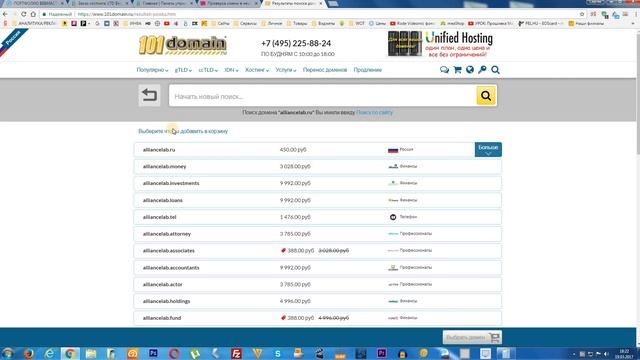Expand the Хостинг menu
640x360 pixels.
click(257, 70)
